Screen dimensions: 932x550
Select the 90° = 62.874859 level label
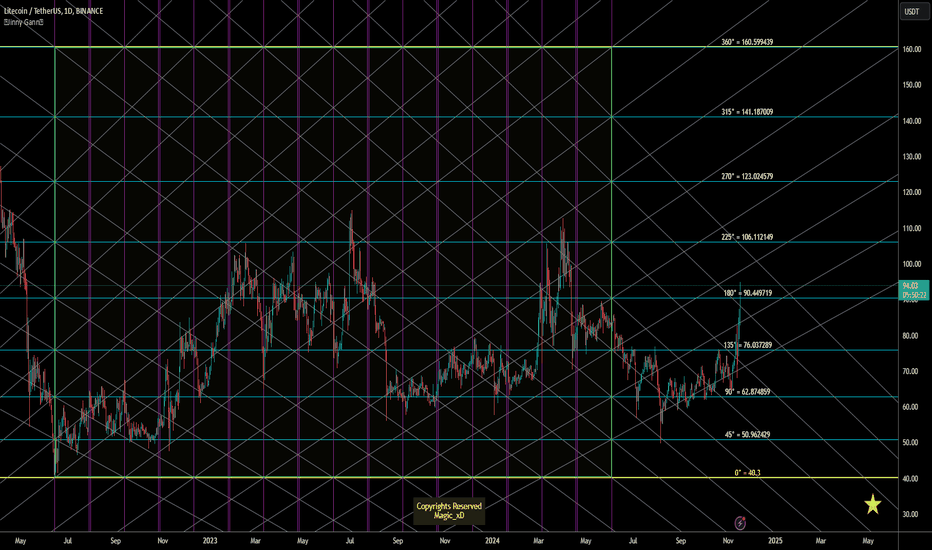[747, 392]
